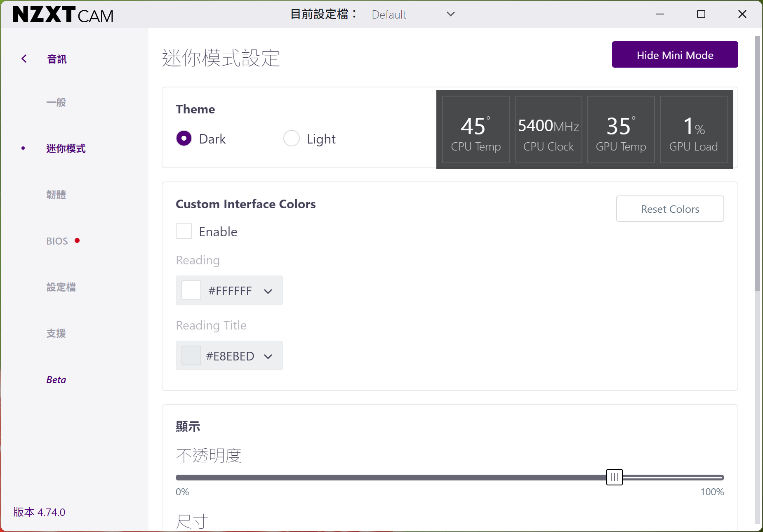Image resolution: width=763 pixels, height=532 pixels.
Task: Maximize the NZXT CAM window
Action: pyautogui.click(x=701, y=14)
